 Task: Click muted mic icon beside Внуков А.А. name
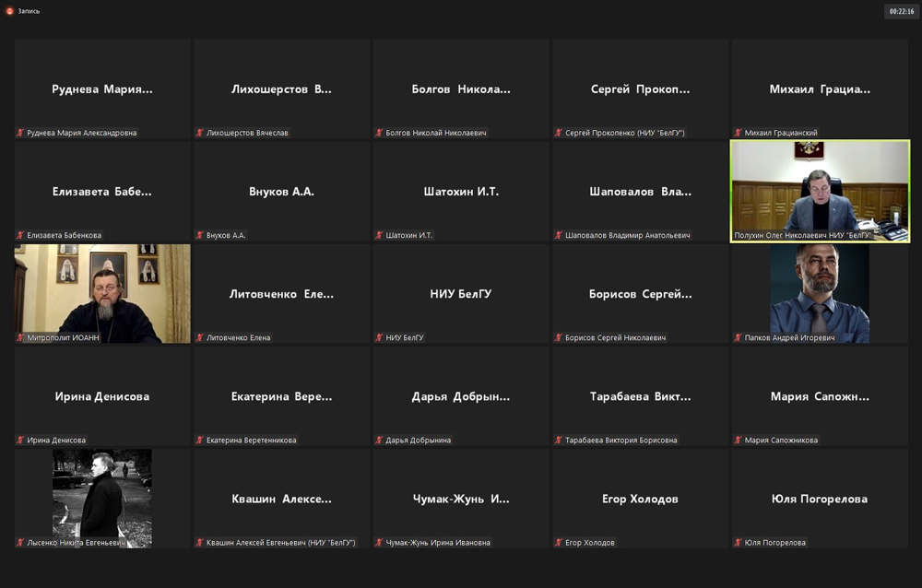(199, 235)
